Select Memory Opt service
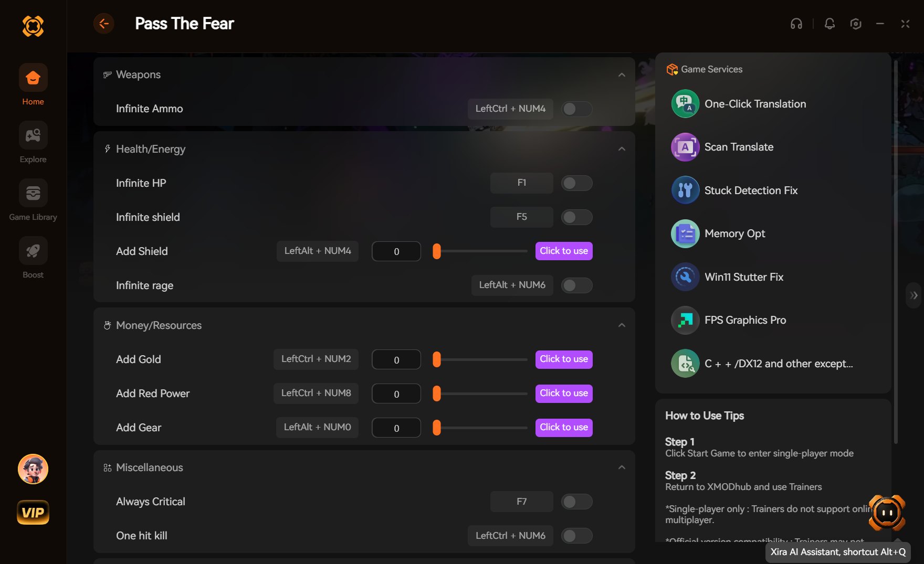This screenshot has width=924, height=564. pos(734,233)
